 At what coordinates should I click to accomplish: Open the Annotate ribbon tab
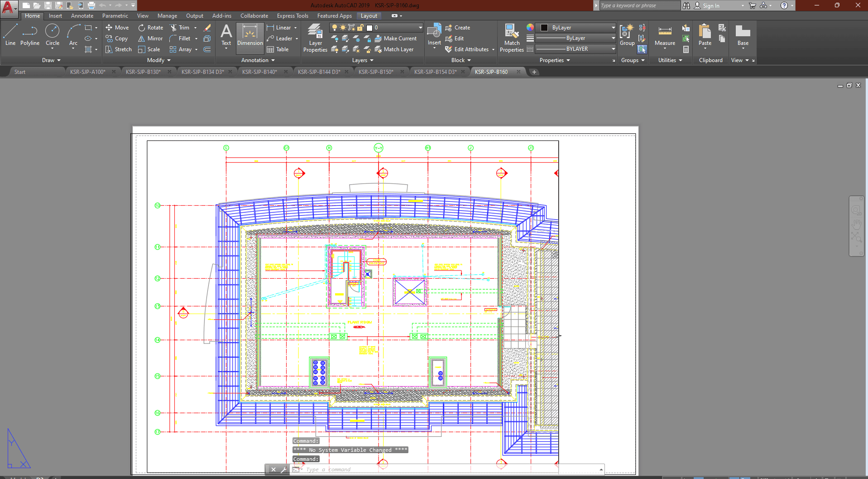click(82, 16)
